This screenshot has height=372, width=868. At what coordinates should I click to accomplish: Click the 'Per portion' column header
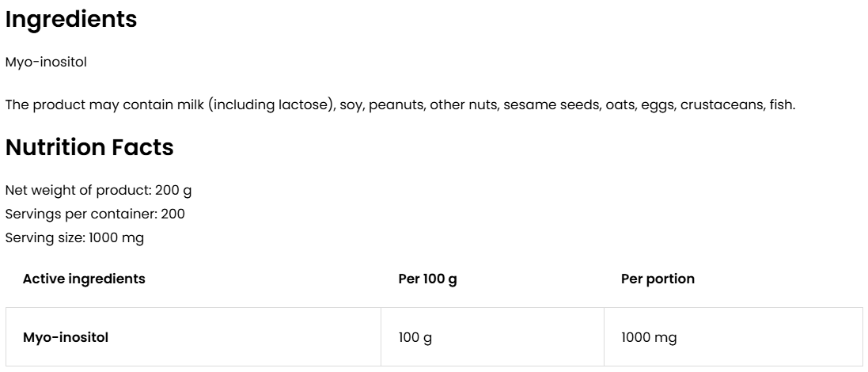point(658,279)
